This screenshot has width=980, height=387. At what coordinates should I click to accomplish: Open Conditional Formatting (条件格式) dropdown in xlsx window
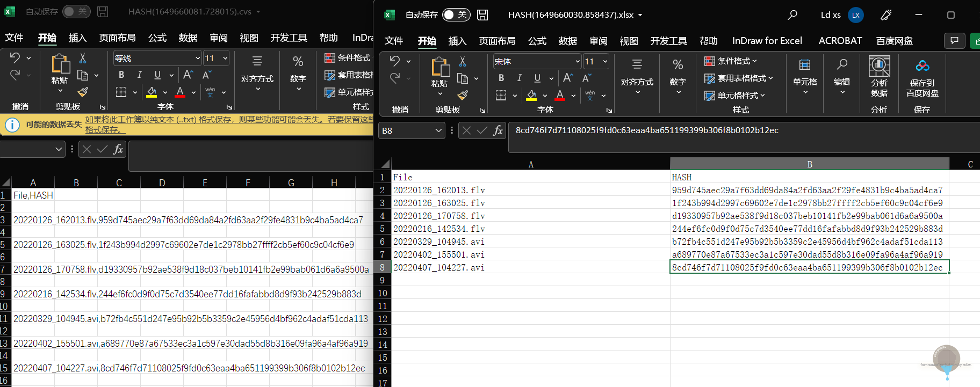(x=731, y=61)
